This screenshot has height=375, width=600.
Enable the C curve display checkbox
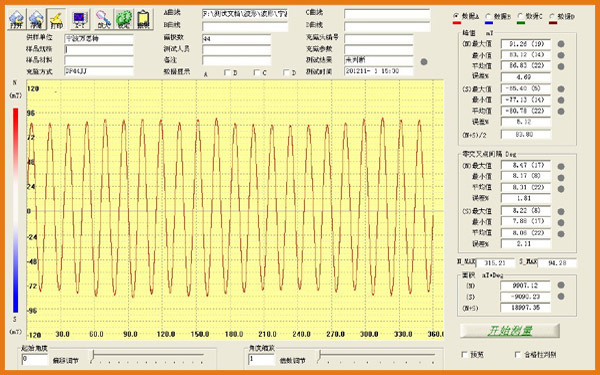[257, 72]
